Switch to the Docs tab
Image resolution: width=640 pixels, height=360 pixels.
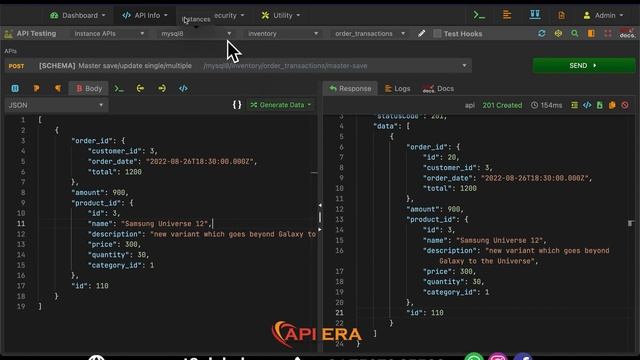(438, 89)
